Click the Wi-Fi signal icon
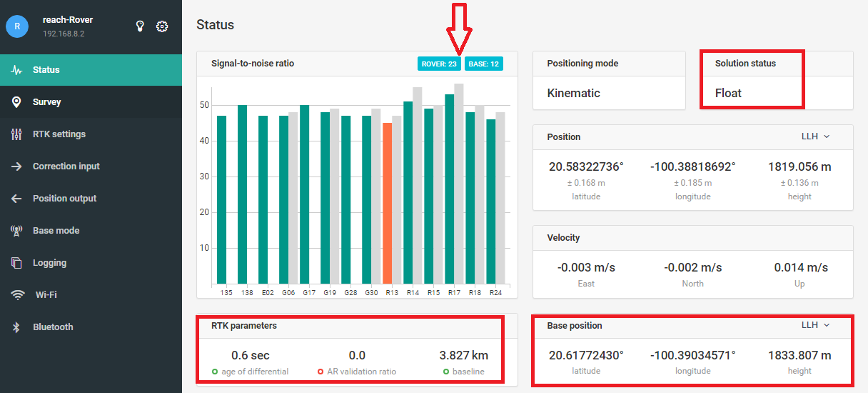The image size is (868, 393). 16,295
